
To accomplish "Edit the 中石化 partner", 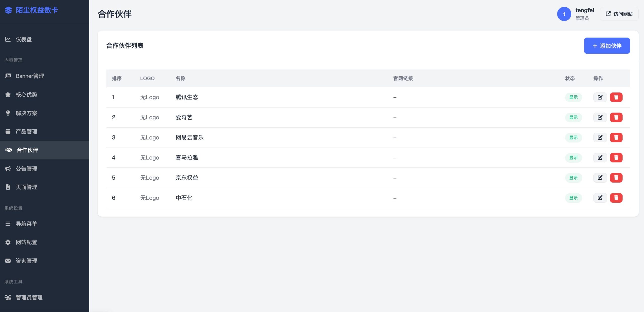I will coord(600,198).
